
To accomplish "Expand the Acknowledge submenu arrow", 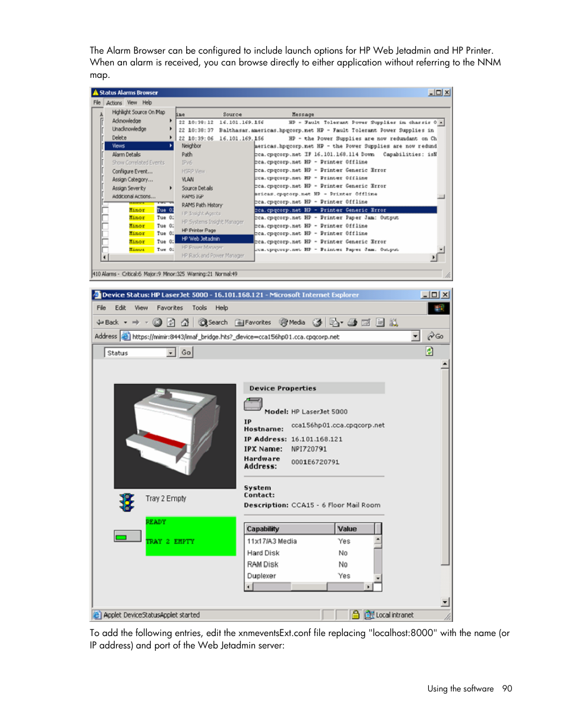I will (x=171, y=121).
